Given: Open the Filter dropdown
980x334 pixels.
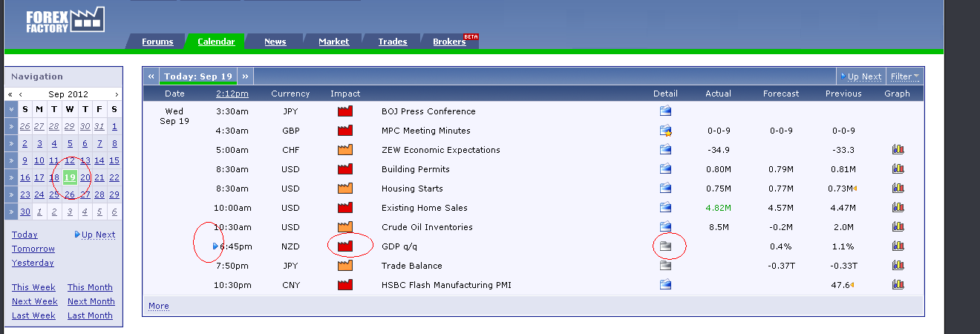Looking at the screenshot, I should pyautogui.click(x=904, y=76).
